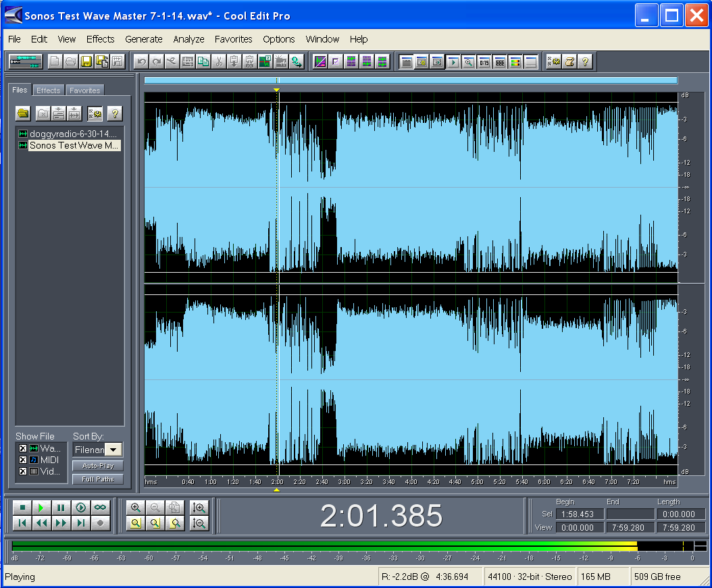Click the Record transport button
This screenshot has height=588, width=712.
[100, 523]
